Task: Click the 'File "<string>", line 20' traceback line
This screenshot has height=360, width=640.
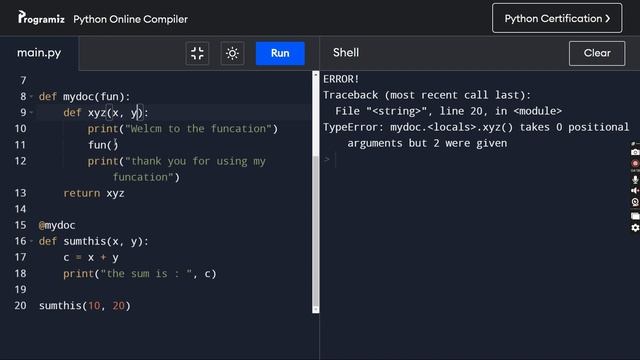Action: pos(448,111)
